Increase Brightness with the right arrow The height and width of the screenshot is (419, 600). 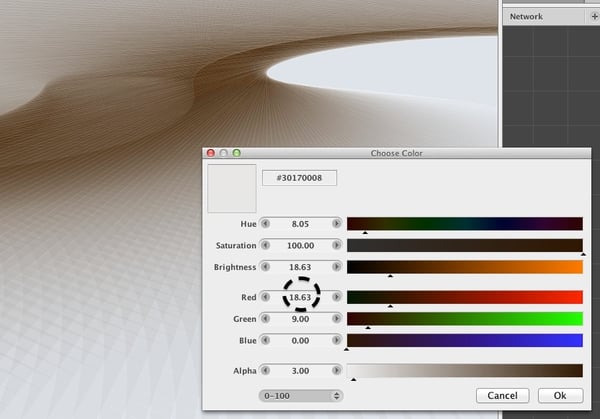[336, 267]
